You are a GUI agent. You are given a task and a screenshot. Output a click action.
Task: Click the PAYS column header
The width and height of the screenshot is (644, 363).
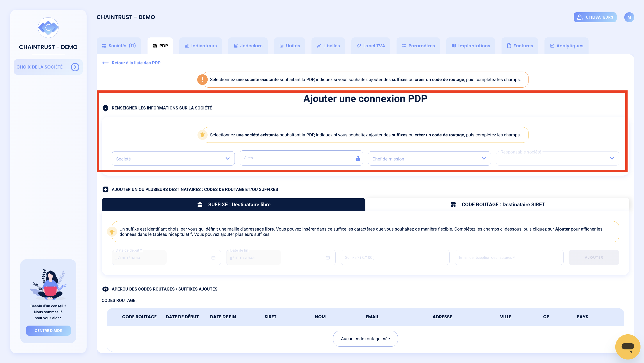(x=582, y=317)
